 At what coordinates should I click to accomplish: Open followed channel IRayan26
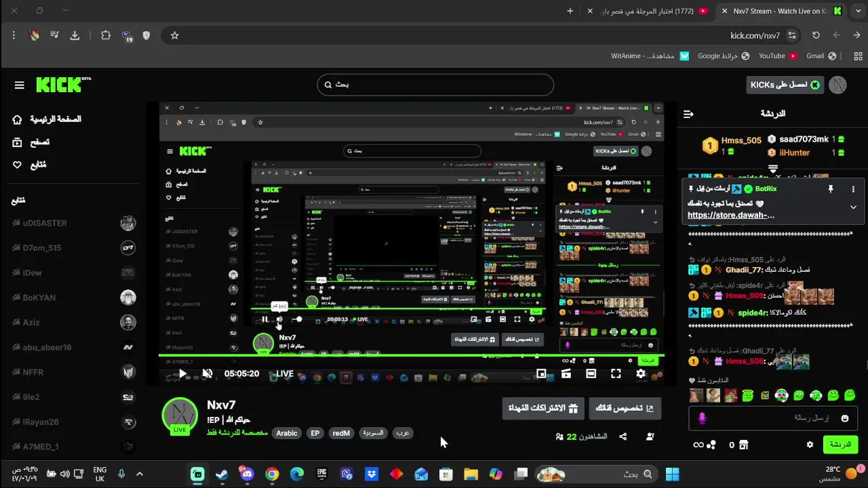pyautogui.click(x=75, y=422)
